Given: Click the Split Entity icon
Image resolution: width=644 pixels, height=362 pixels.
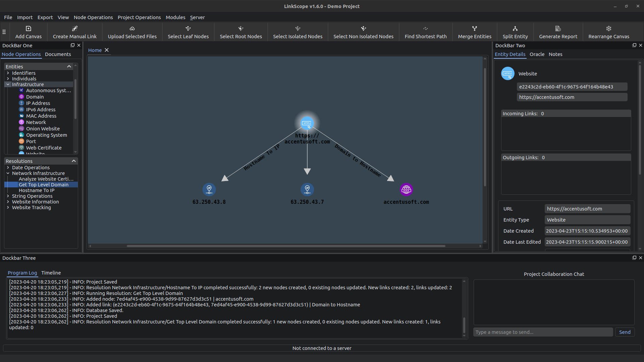Looking at the screenshot, I should pyautogui.click(x=515, y=29).
